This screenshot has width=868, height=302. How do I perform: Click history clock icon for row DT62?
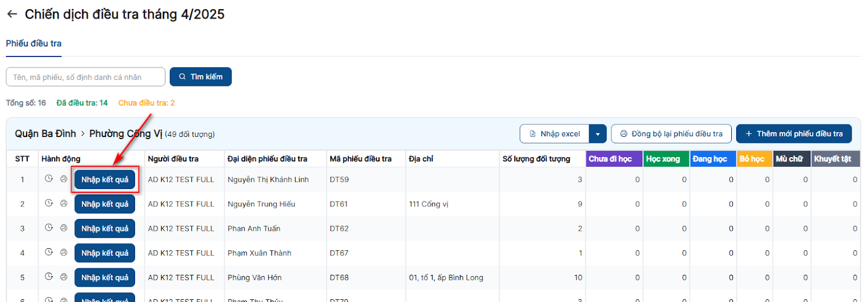pyautogui.click(x=49, y=228)
